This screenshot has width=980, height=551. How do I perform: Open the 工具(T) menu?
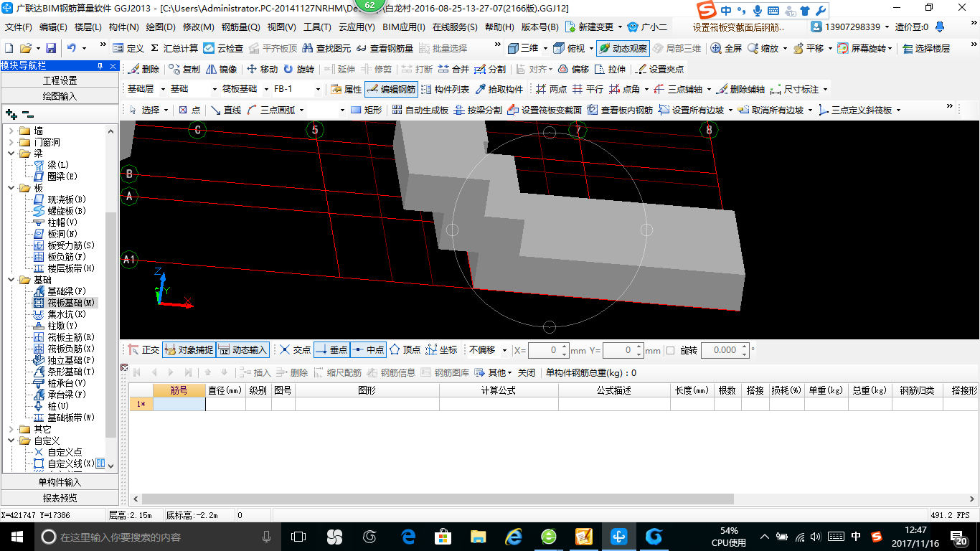(317, 27)
